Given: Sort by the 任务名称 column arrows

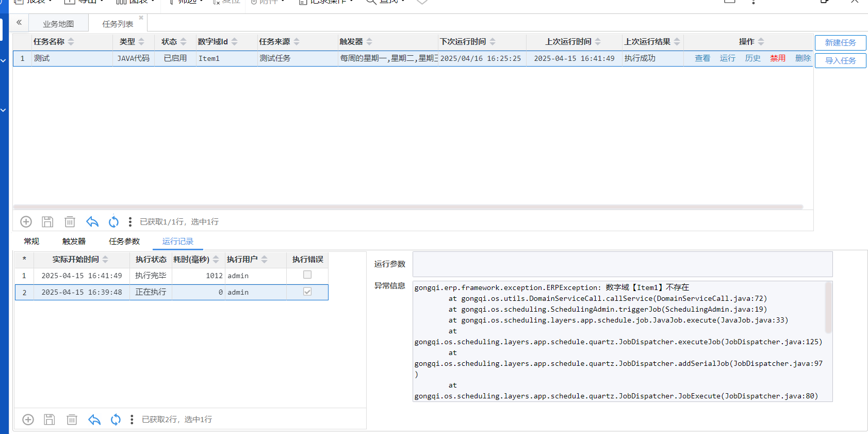Looking at the screenshot, I should [71, 42].
